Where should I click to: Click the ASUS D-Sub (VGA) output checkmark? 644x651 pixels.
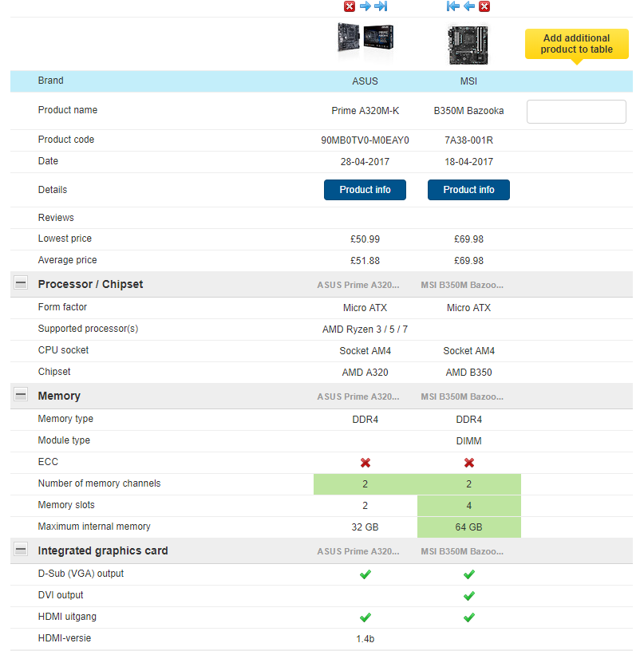click(365, 574)
